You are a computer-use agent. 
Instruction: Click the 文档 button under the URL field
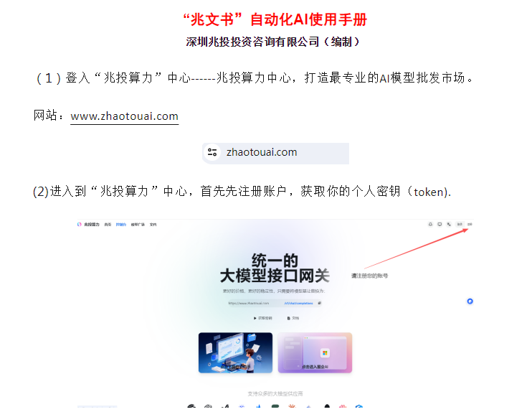293,318
